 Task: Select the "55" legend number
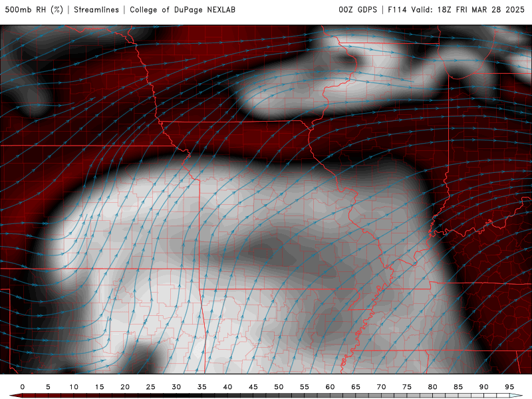click(x=305, y=387)
